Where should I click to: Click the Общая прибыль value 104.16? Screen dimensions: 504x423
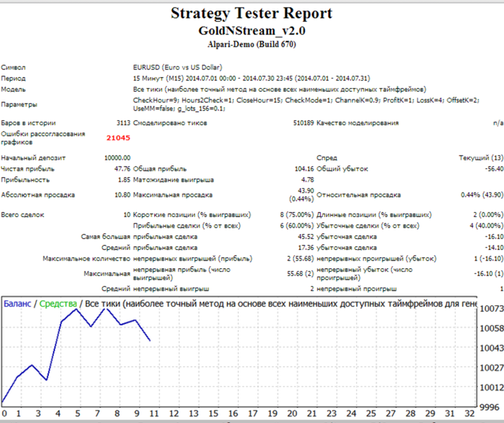[x=303, y=169]
